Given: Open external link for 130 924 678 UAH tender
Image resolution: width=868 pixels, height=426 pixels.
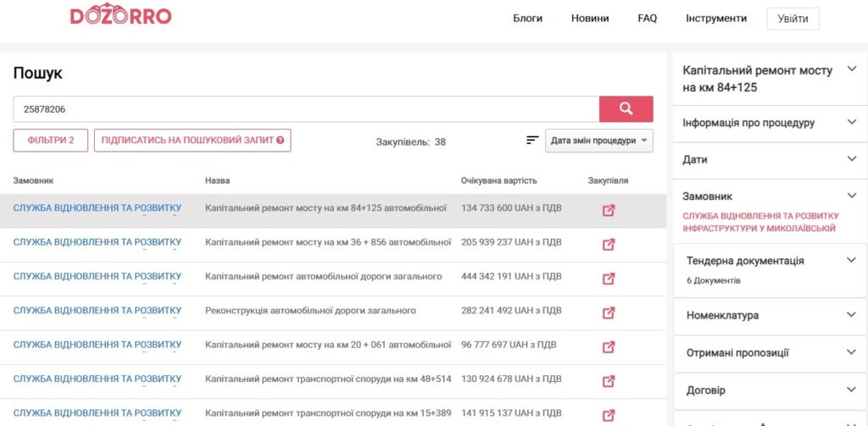Looking at the screenshot, I should pyautogui.click(x=608, y=381).
